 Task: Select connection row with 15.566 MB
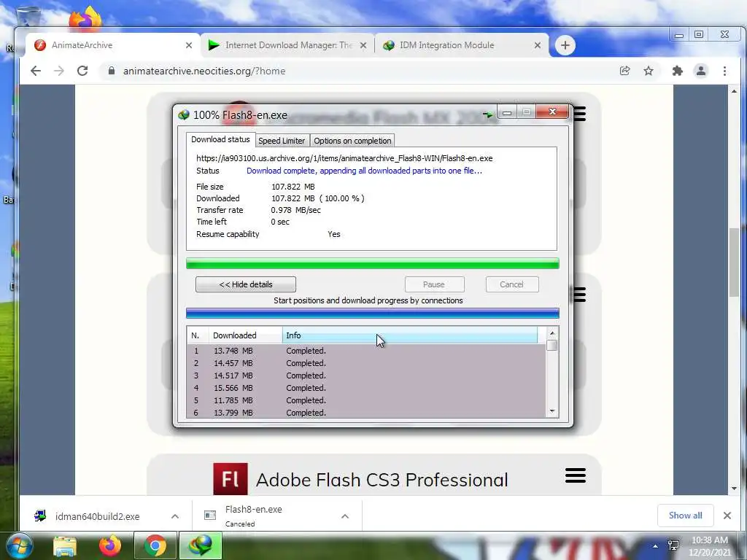(366, 388)
